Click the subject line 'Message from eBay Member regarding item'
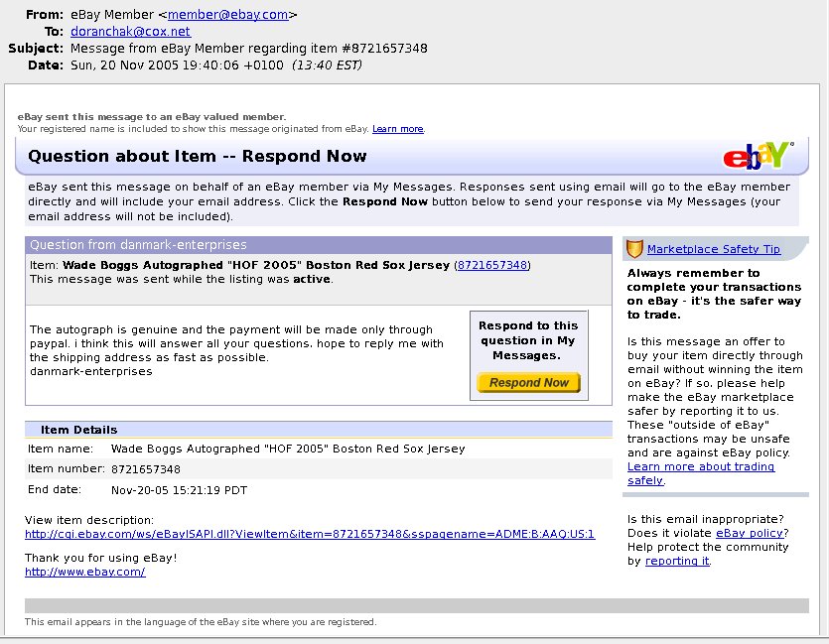Image resolution: width=829 pixels, height=644 pixels. 249,49
